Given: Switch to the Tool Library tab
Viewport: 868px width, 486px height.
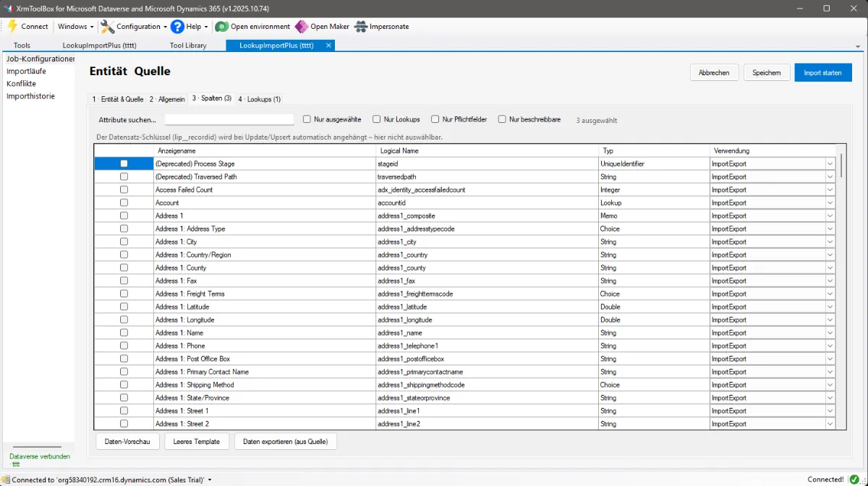Looking at the screenshot, I should tap(188, 45).
